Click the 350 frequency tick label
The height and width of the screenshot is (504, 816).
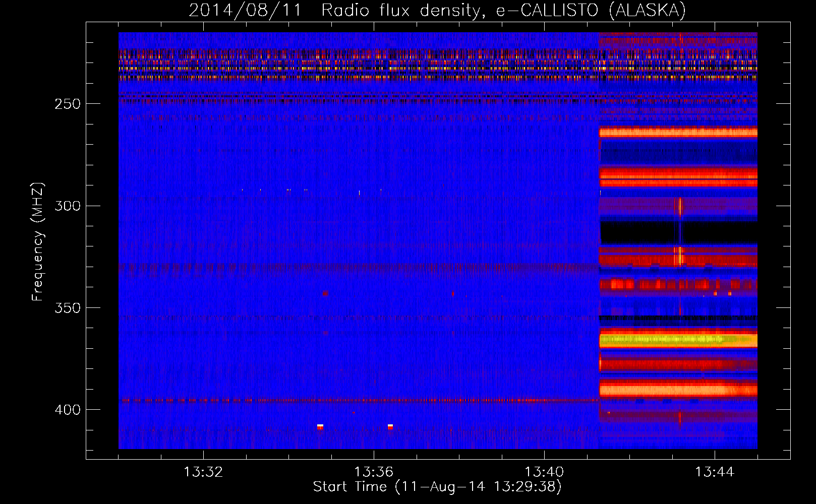tap(68, 308)
